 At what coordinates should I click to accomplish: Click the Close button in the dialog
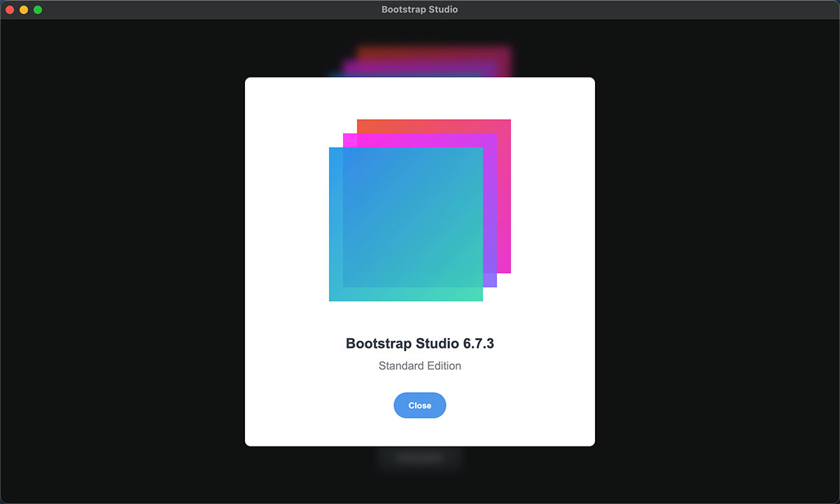(x=419, y=405)
